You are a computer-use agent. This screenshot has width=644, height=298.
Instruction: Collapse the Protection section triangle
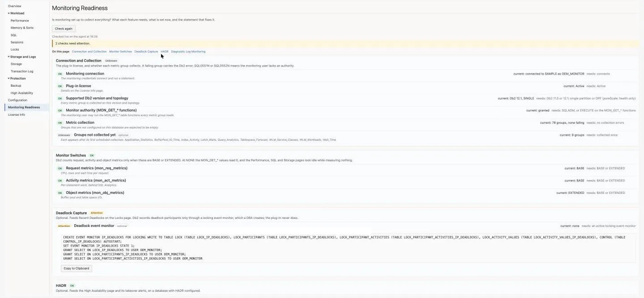pyautogui.click(x=8, y=79)
